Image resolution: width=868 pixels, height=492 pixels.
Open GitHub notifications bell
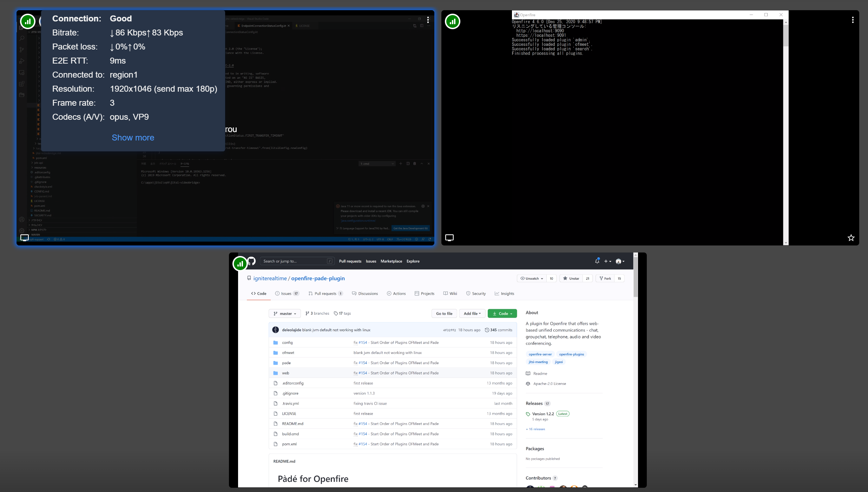point(597,261)
